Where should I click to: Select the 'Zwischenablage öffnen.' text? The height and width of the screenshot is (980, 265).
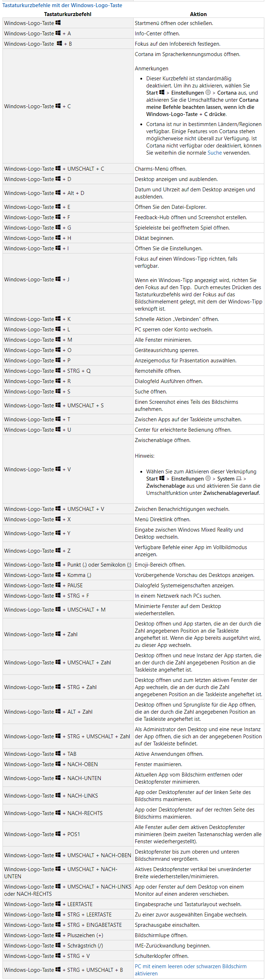[162, 440]
